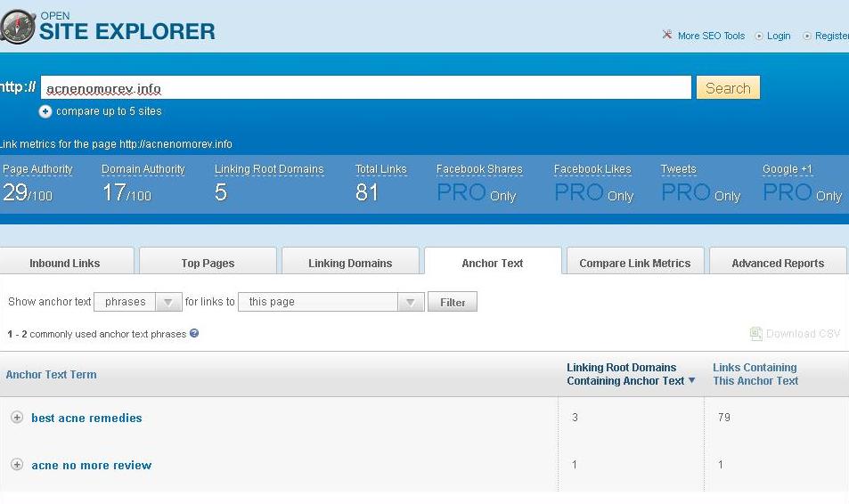Click the tools icon beside More SEO Tools

pos(667,36)
